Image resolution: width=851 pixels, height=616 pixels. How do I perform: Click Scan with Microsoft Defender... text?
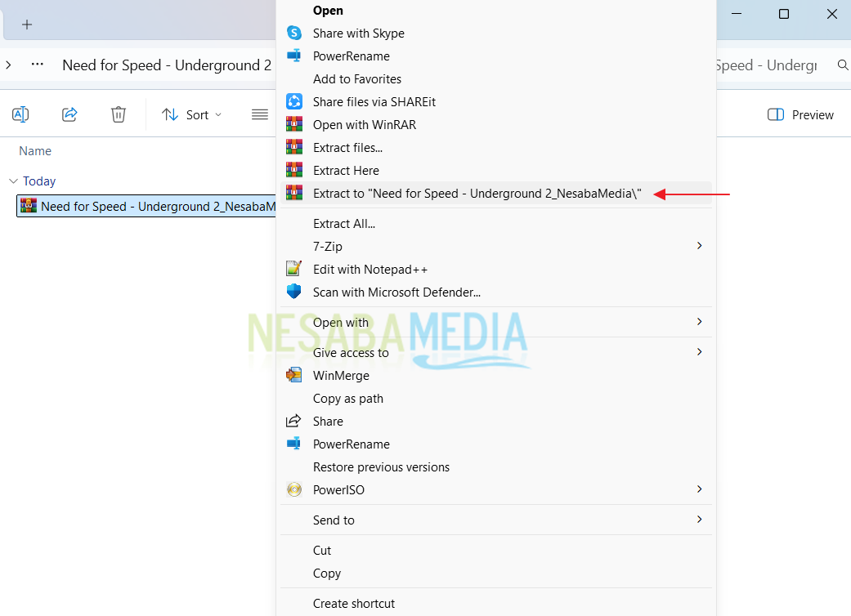[x=396, y=292]
